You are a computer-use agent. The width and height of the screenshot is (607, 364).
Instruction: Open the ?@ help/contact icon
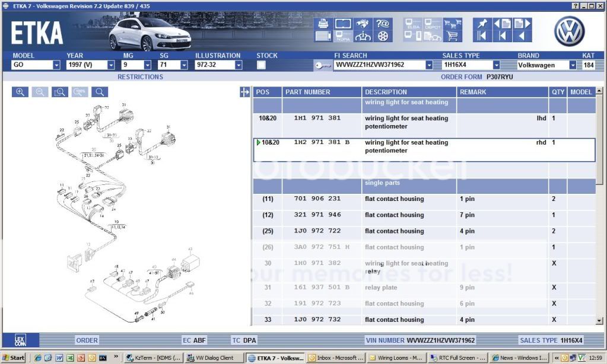(383, 24)
